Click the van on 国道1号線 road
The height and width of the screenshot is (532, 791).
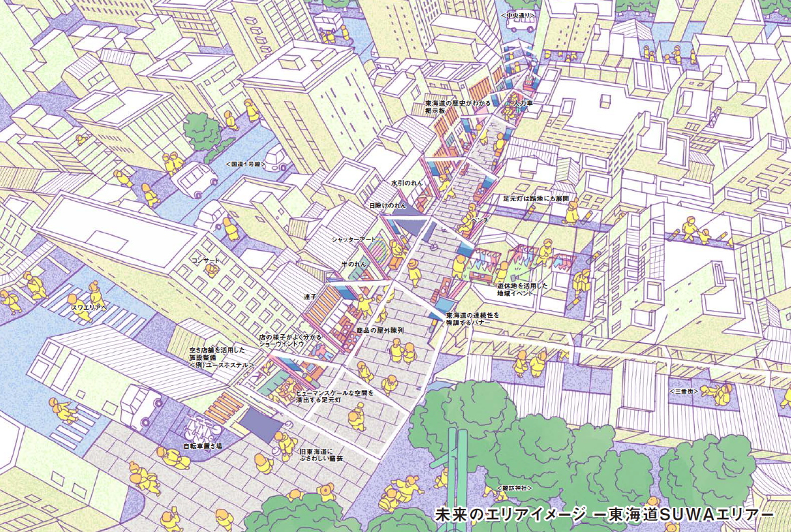tap(194, 179)
